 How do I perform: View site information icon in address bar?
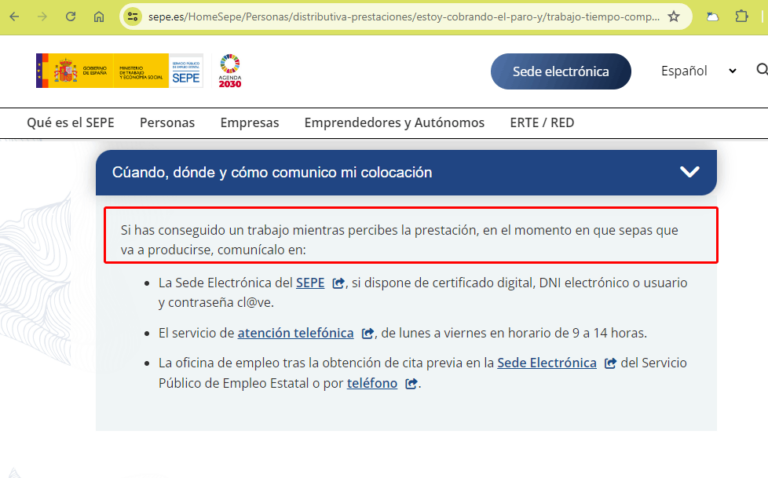pyautogui.click(x=132, y=17)
